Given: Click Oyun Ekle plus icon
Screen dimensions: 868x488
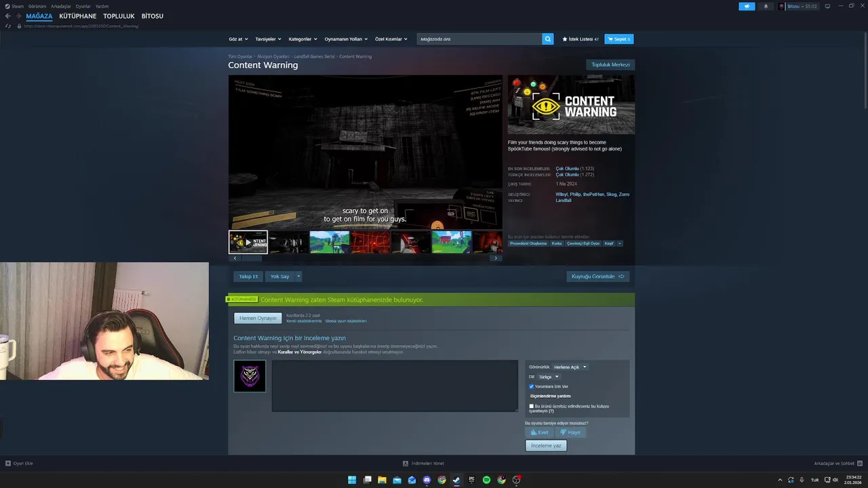Looking at the screenshot, I should pos(8,464).
